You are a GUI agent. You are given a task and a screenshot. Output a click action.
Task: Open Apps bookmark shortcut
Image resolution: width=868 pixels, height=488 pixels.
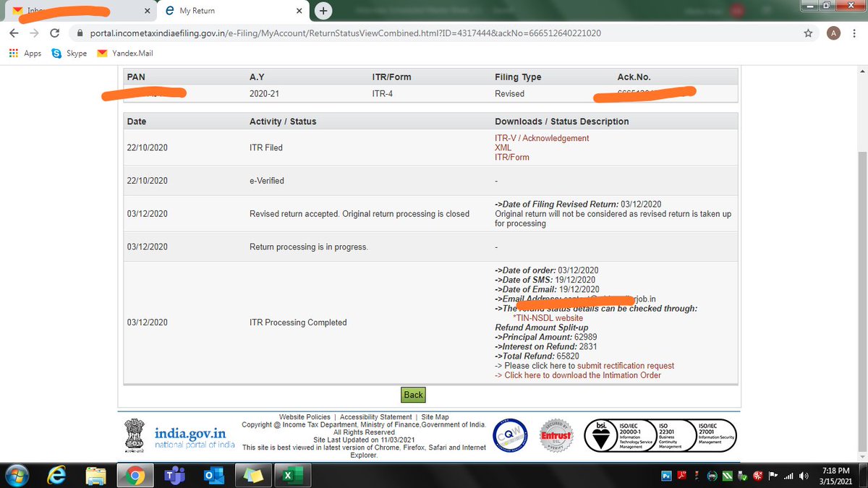[25, 53]
